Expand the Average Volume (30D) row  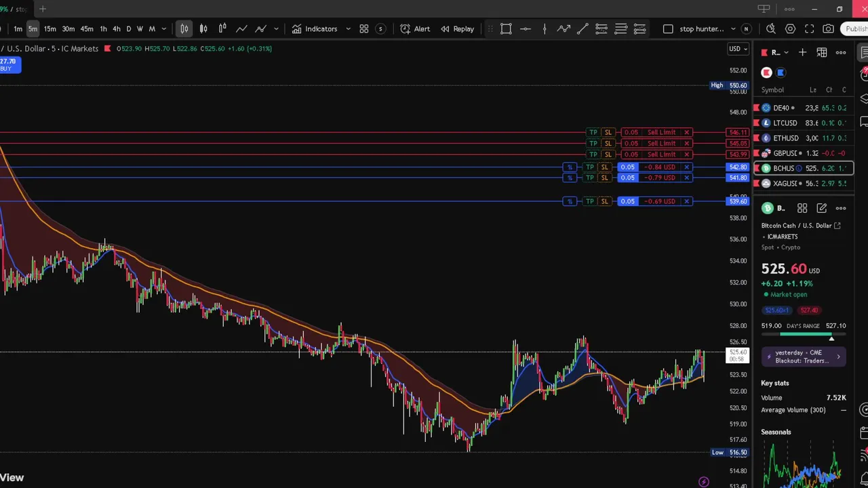click(x=804, y=410)
